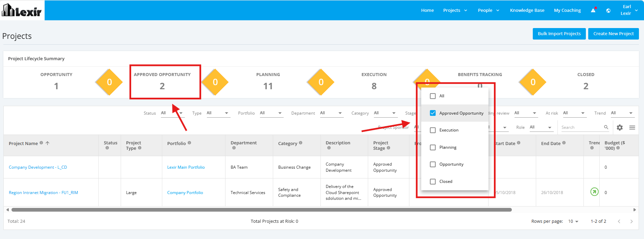Click info icon under Status header
The image size is (644, 239).
coord(107,148)
